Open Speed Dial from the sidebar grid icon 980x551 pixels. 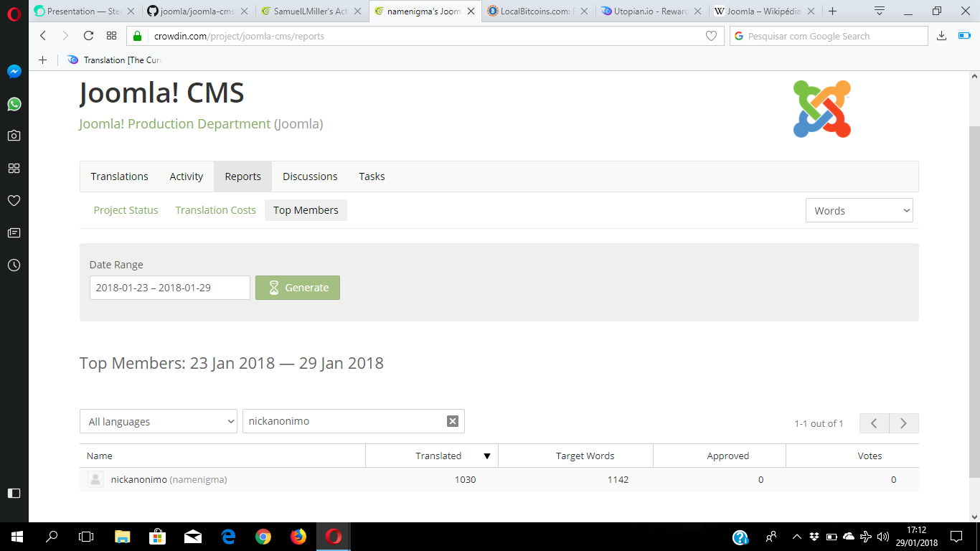click(x=14, y=168)
